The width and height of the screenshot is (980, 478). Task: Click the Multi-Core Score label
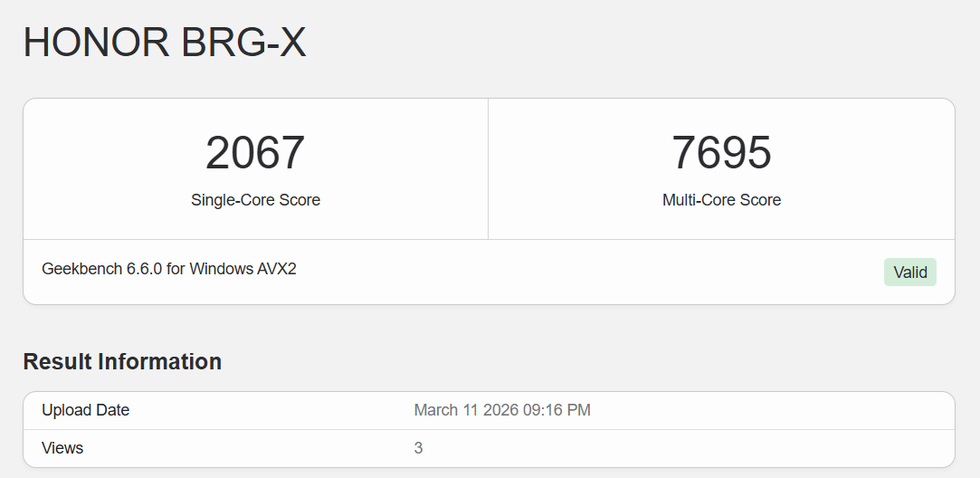pyautogui.click(x=721, y=200)
